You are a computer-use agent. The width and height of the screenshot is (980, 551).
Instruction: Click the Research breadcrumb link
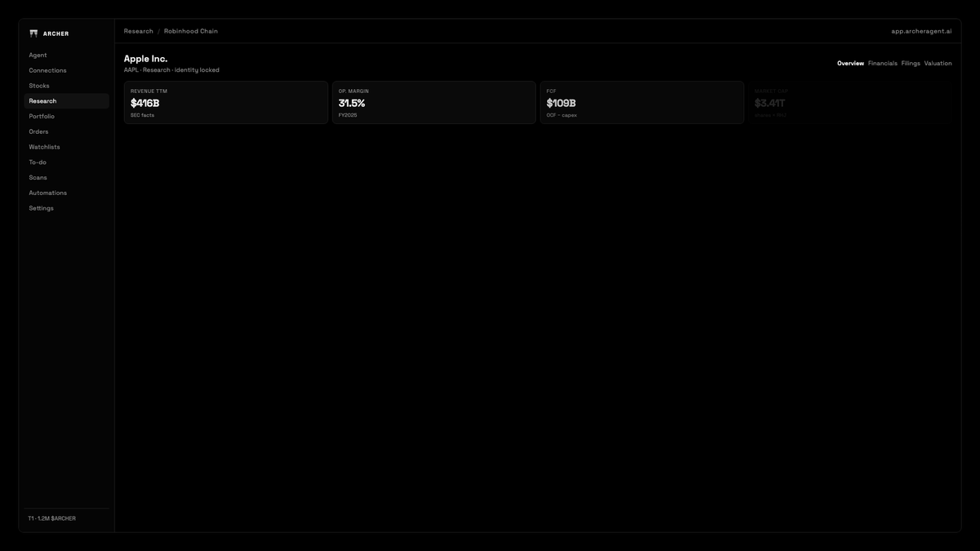tap(138, 31)
